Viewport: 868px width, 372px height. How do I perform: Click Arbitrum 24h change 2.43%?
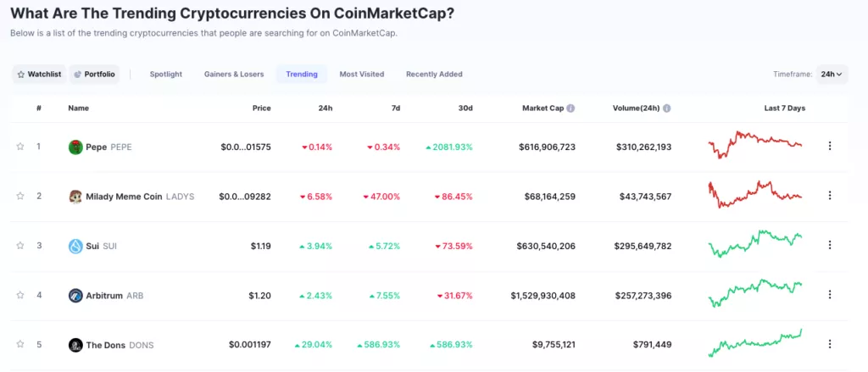pos(316,296)
